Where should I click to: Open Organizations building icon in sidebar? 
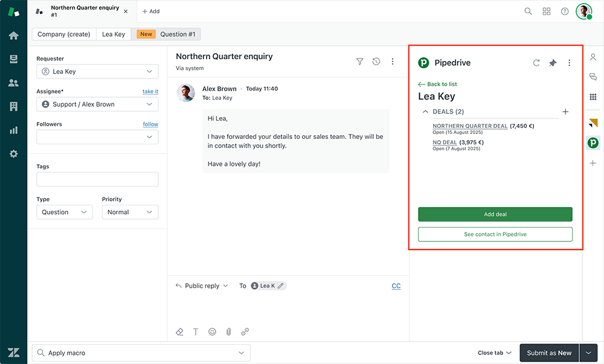point(13,107)
